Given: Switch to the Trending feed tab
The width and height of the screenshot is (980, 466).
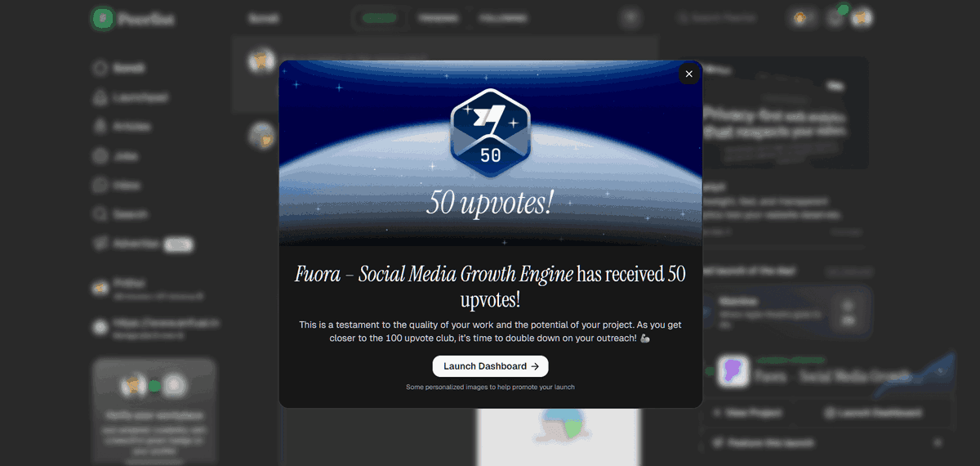Looking at the screenshot, I should (438, 18).
